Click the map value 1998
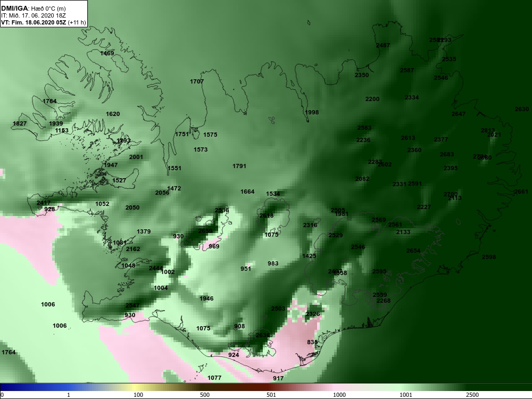The height and width of the screenshot is (399, 532). 312,112
